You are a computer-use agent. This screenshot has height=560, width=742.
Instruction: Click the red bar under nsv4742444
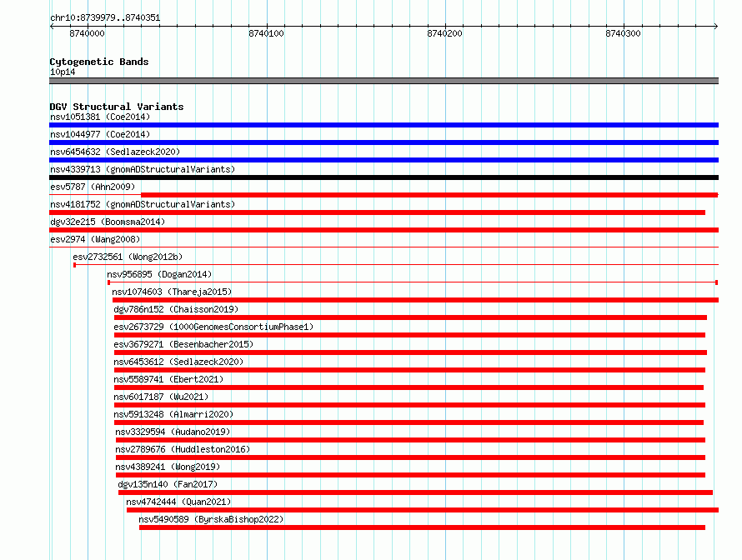[x=423, y=510]
